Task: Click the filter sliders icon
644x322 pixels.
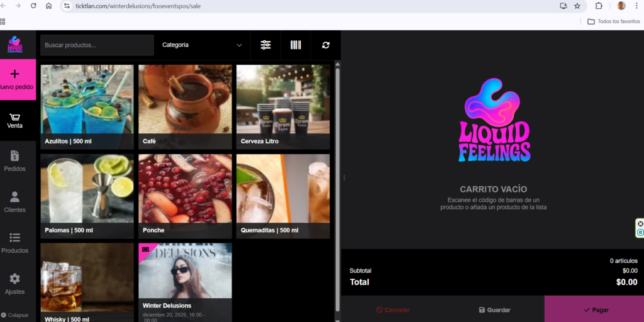Action: click(265, 45)
